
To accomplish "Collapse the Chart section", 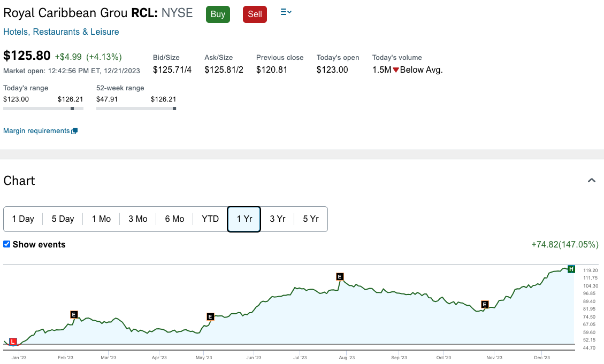I will 592,181.
